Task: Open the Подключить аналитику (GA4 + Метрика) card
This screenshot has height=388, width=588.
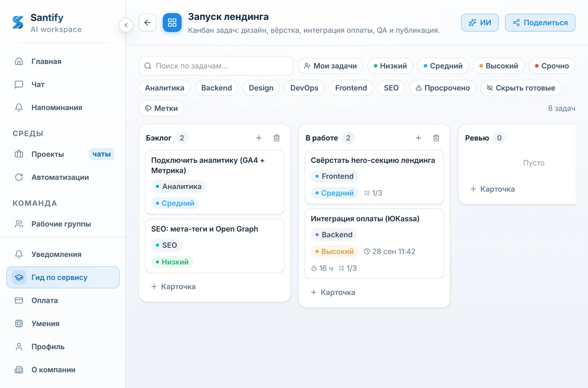Action: 215,182
